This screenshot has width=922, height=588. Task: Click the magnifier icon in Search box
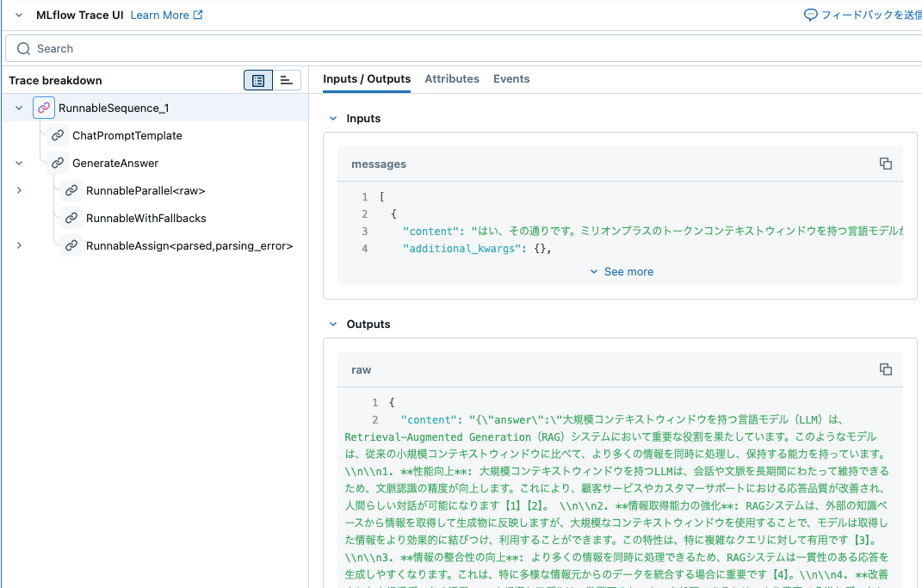point(23,49)
